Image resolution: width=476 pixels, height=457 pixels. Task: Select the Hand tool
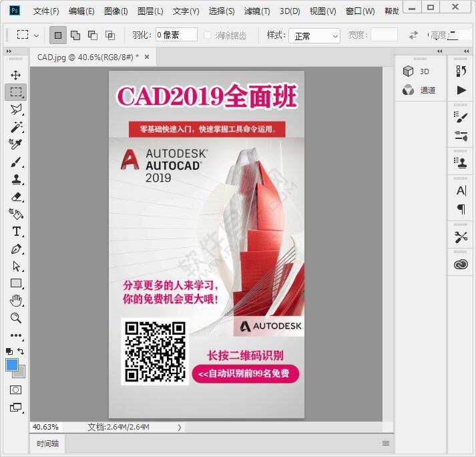(x=16, y=301)
